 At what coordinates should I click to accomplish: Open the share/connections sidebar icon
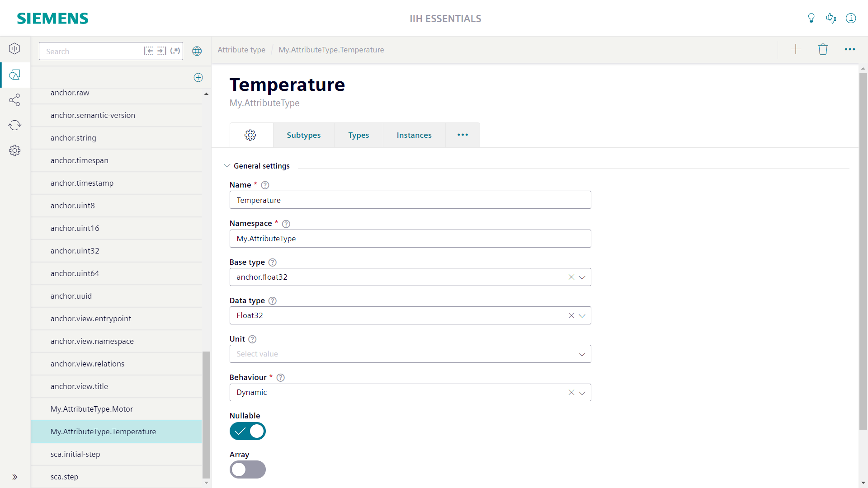14,100
